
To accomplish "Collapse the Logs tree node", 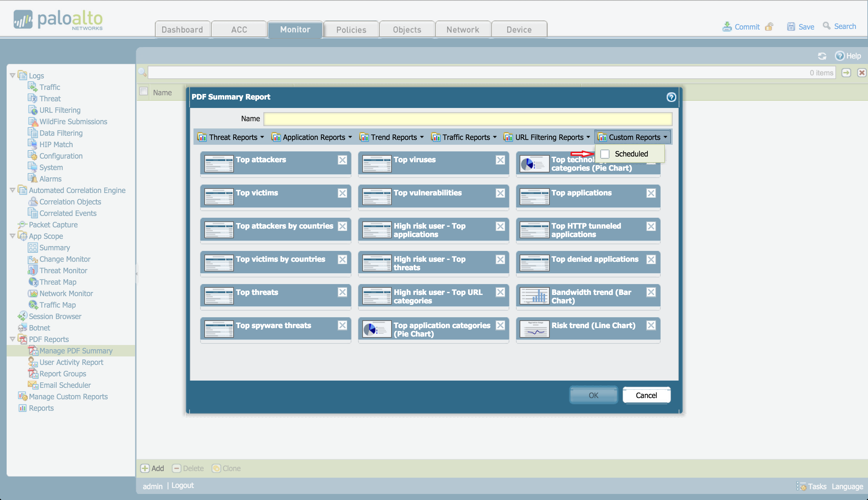I will (x=12, y=75).
